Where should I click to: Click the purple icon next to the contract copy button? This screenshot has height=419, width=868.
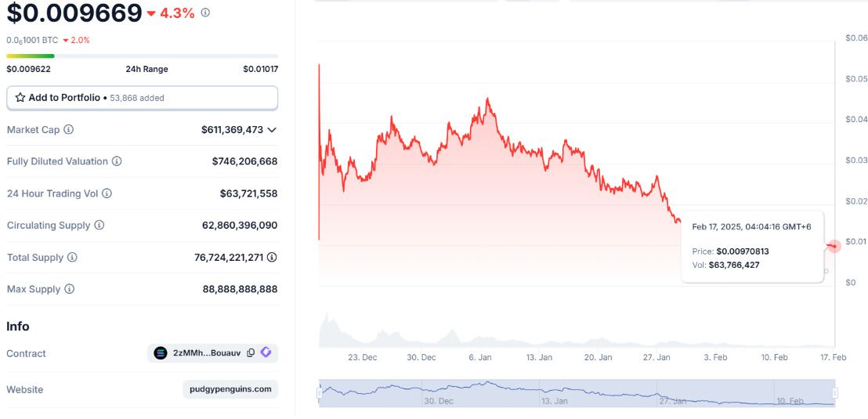point(266,352)
